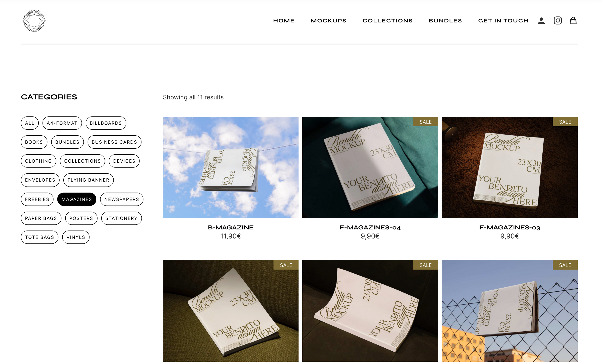
Task: Click Sale badge on F-Magazines-04
Action: [x=425, y=122]
